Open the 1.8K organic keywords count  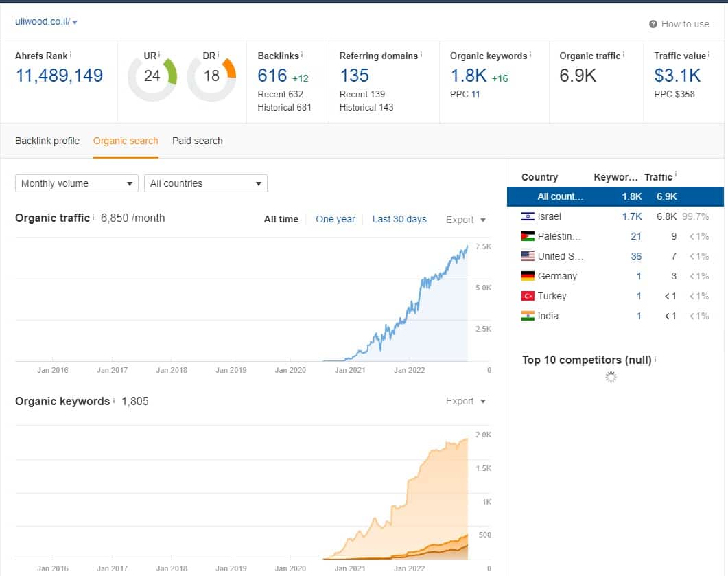pyautogui.click(x=469, y=76)
